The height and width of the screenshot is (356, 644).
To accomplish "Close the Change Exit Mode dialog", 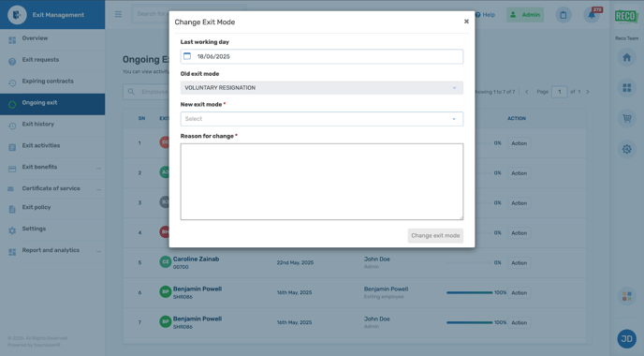I will pos(466,22).
